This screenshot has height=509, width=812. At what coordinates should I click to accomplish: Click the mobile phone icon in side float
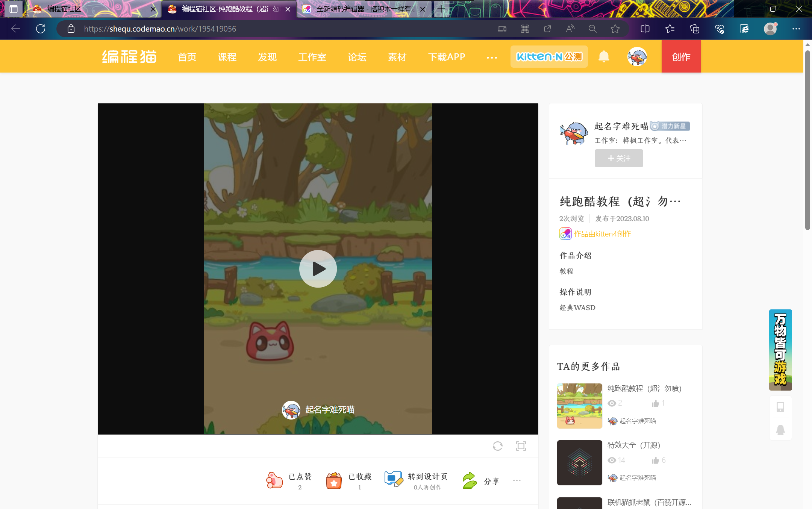click(x=780, y=407)
